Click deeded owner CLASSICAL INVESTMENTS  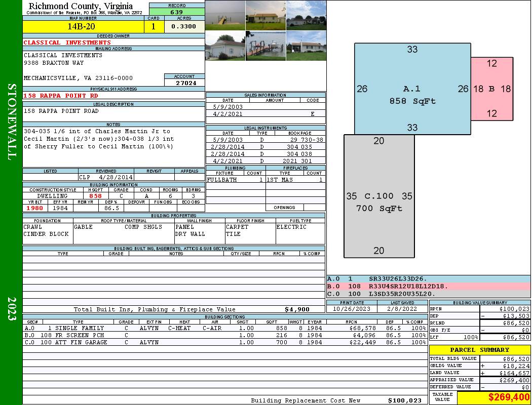coord(67,43)
